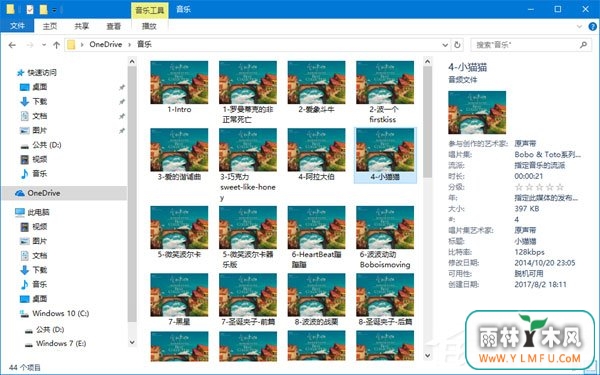Go back with the left arrow button

point(12,45)
